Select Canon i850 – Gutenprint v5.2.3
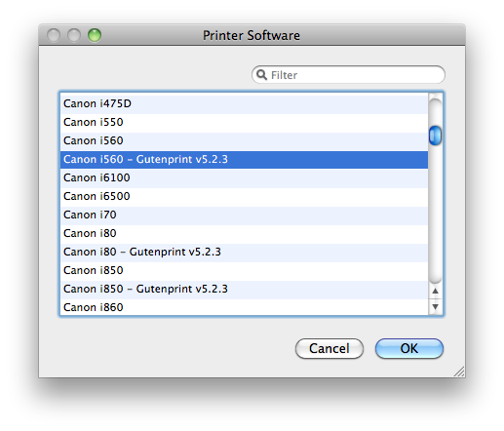 point(244,289)
